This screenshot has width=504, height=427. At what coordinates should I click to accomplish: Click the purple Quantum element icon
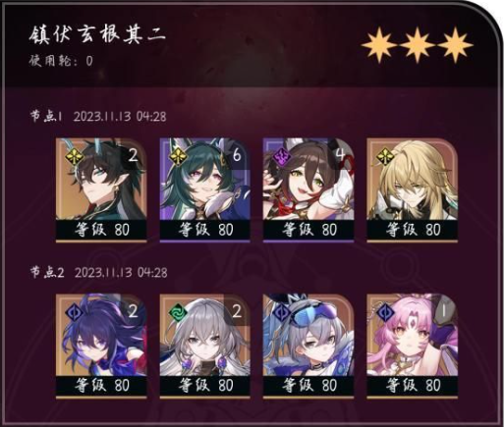pyautogui.click(x=283, y=156)
